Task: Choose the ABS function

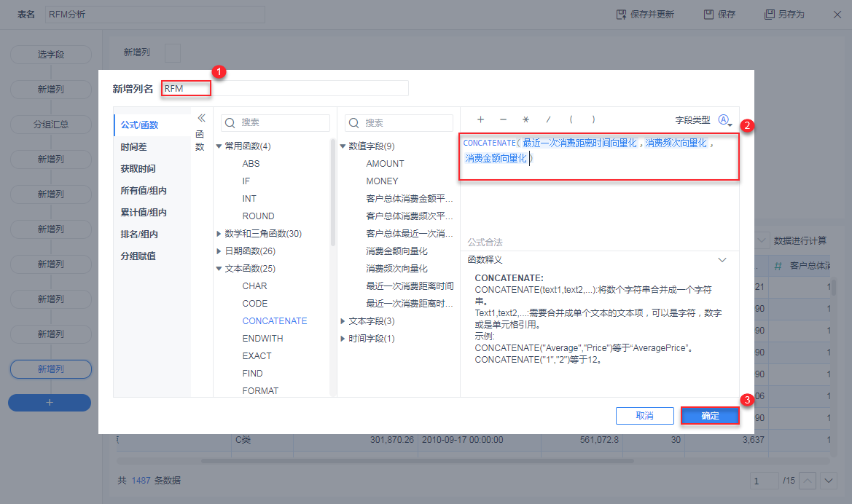Action: point(251,163)
